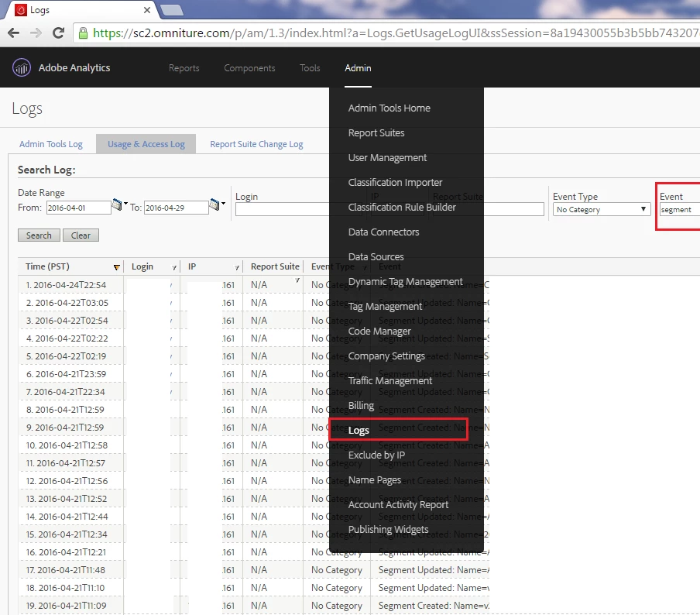Click No Category cell in row 18
Image resolution: width=700 pixels, height=615 pixels.
pos(337,588)
